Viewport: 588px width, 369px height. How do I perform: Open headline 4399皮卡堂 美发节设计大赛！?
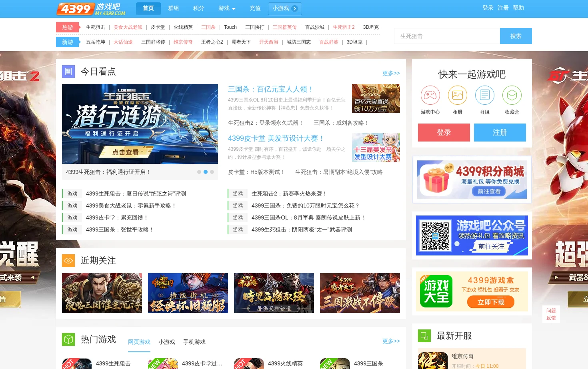[x=276, y=138]
